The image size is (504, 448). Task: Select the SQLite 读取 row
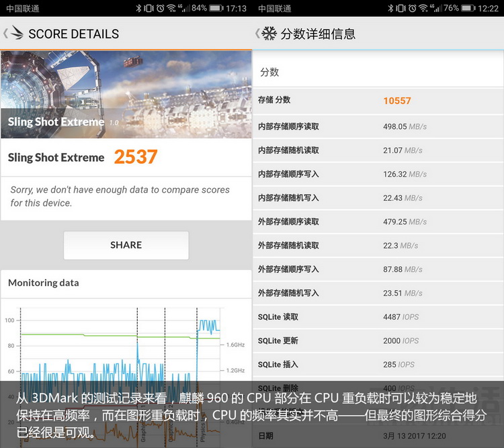(x=378, y=317)
